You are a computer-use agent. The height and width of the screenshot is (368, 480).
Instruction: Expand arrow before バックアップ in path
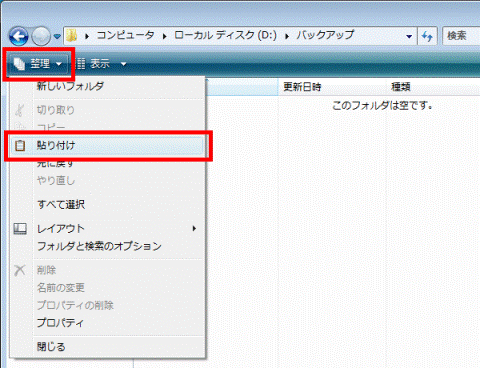coord(287,36)
